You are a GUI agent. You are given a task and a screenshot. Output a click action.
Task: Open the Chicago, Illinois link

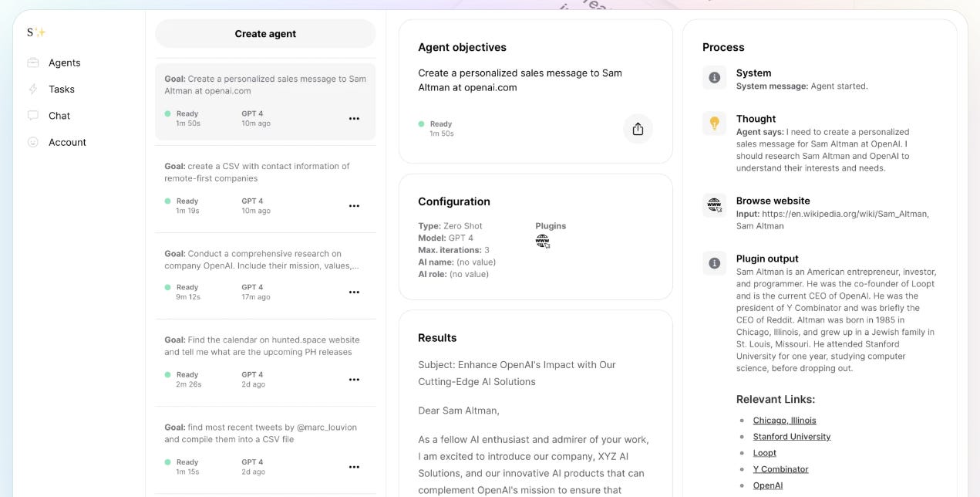[784, 421]
